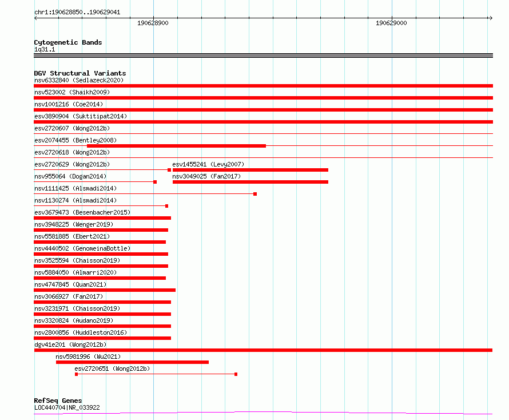Click the 190629000 ruler tick label

[391, 23]
